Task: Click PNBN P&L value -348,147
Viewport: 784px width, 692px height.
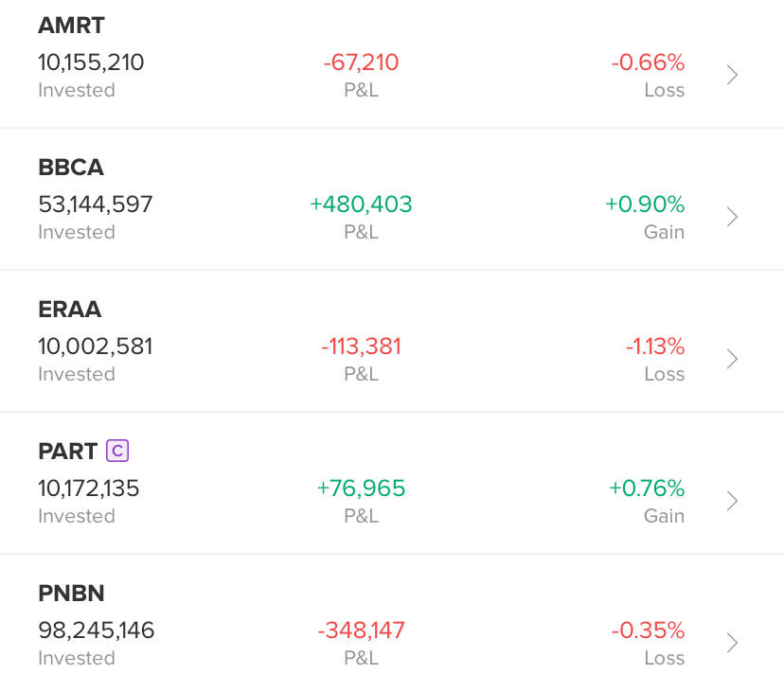Action: click(x=361, y=630)
